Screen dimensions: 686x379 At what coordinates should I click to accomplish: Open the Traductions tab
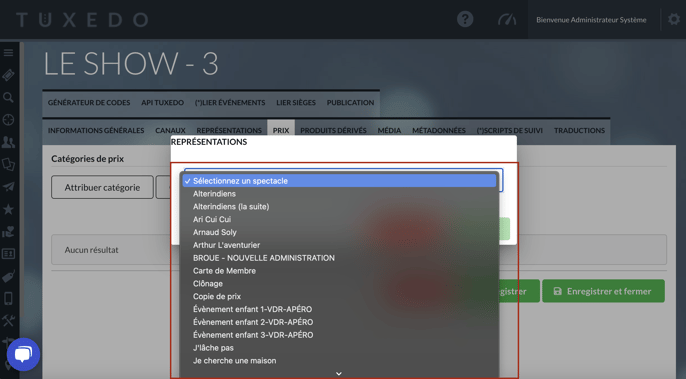(579, 130)
